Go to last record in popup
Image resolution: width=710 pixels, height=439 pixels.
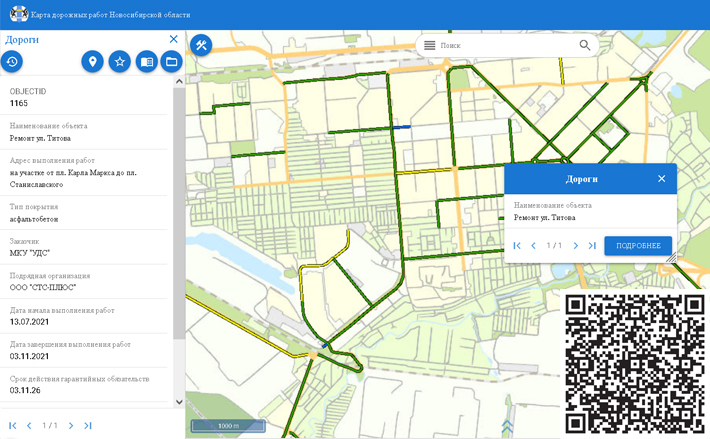(592, 246)
